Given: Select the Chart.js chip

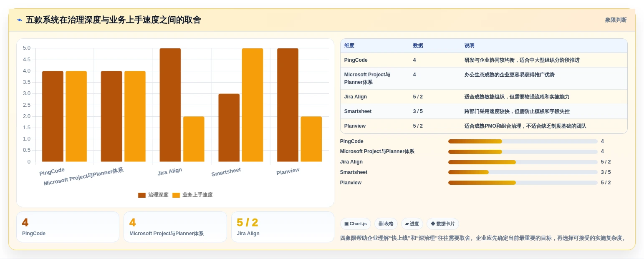Looking at the screenshot, I should (356, 224).
